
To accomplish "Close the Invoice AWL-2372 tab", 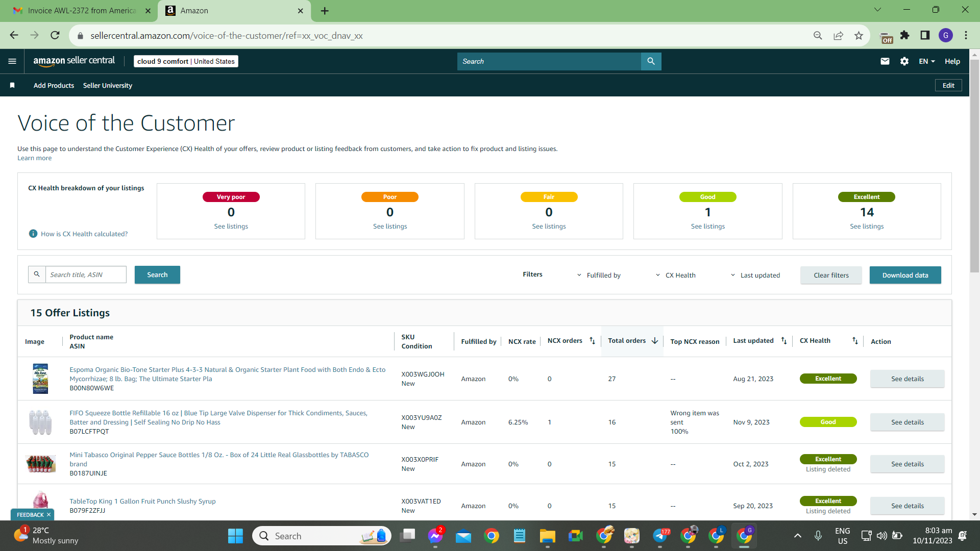I will [x=148, y=11].
